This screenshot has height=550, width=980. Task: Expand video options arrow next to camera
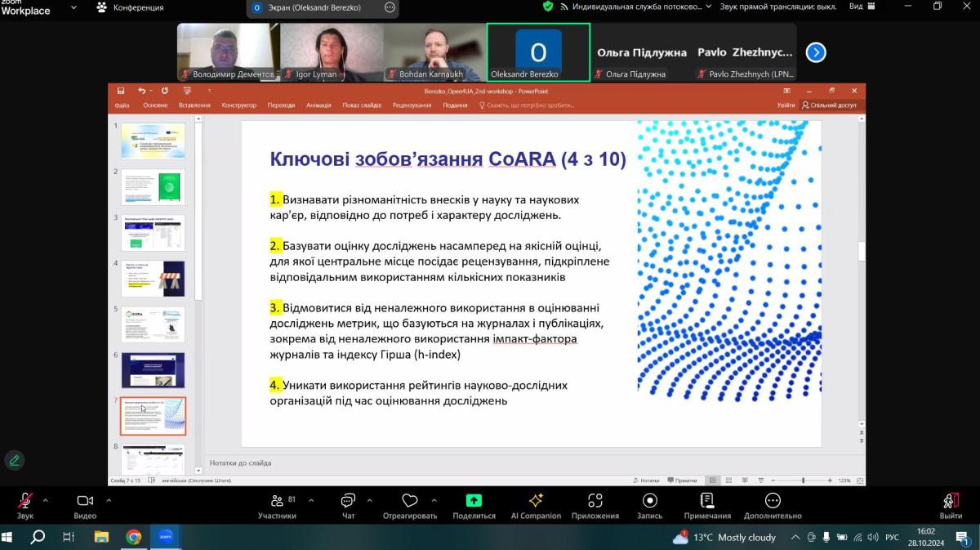coord(109,500)
